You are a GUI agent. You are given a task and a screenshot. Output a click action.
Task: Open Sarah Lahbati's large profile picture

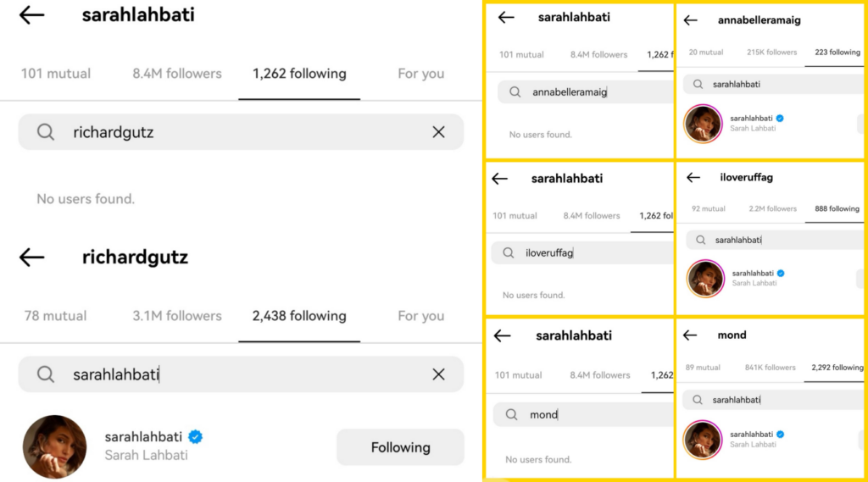54,446
